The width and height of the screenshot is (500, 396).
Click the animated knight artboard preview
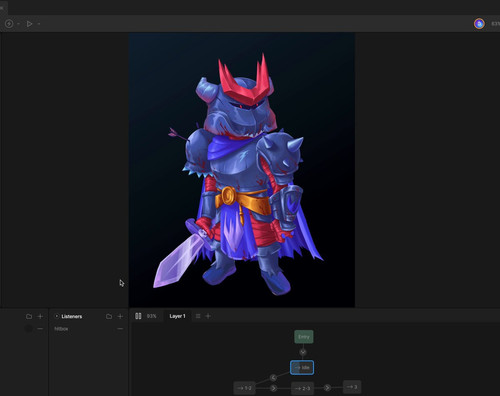242,170
